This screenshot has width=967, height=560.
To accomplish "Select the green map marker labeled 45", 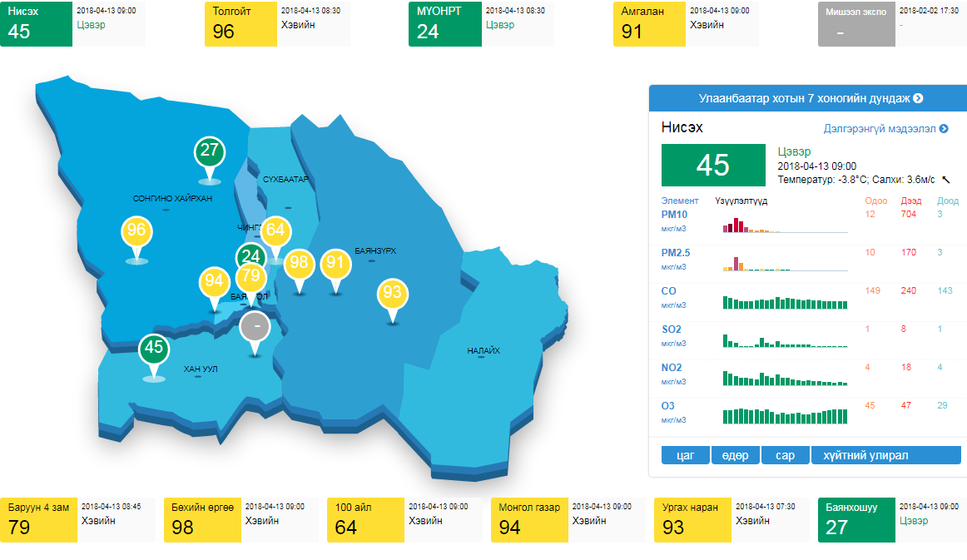I will pos(153,348).
